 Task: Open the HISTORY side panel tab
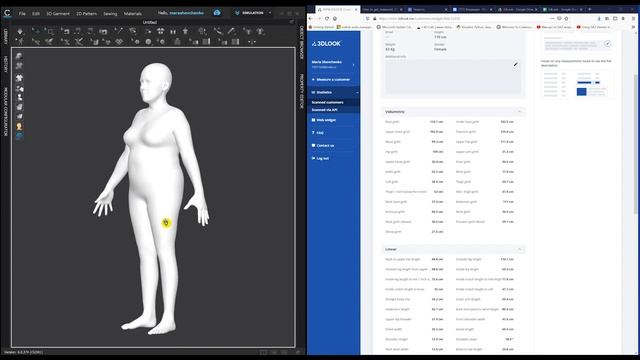pos(6,64)
